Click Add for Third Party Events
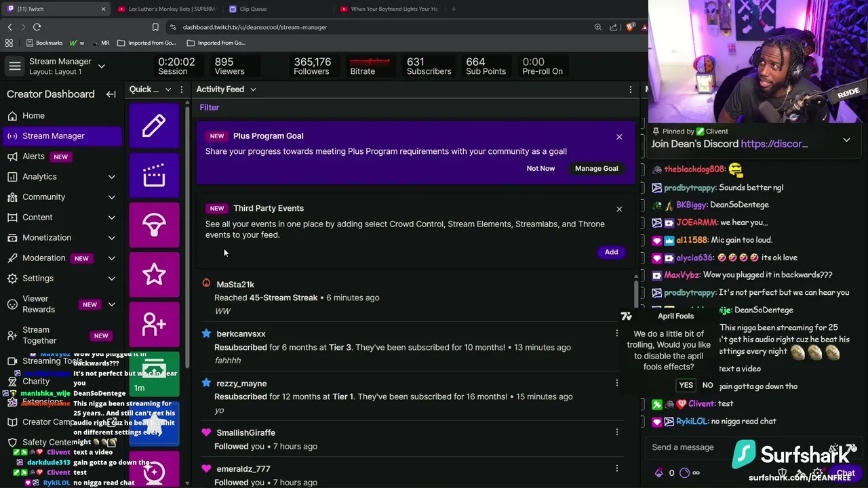868x488 pixels. [611, 252]
